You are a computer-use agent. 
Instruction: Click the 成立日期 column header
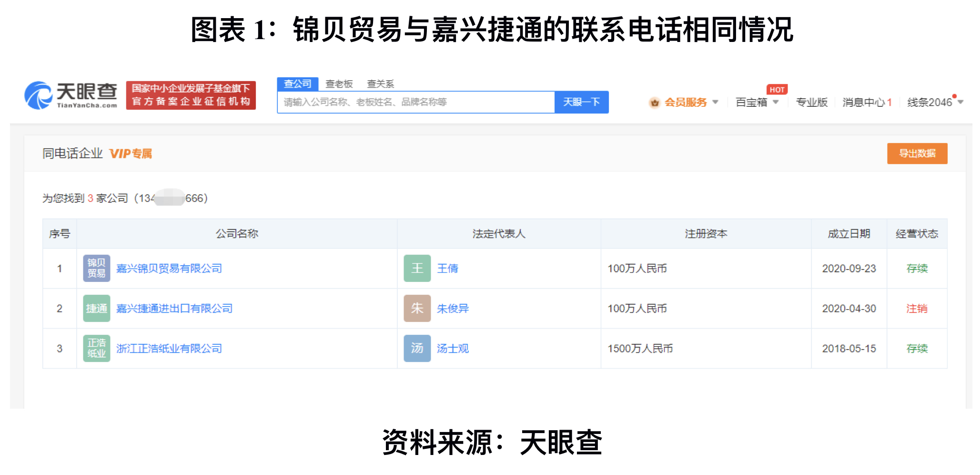tap(849, 234)
